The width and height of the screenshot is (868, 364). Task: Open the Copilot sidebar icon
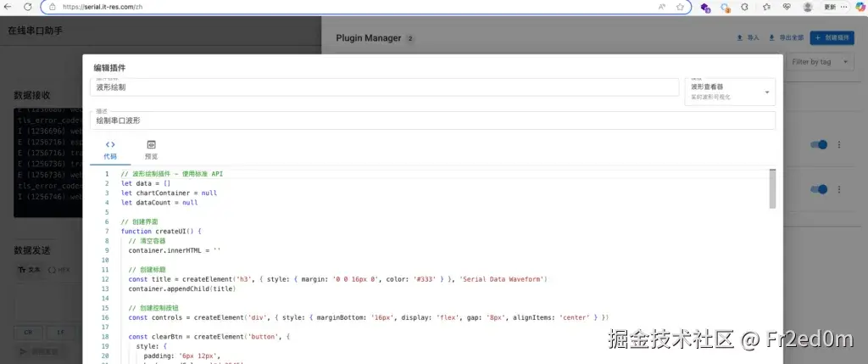point(860,7)
